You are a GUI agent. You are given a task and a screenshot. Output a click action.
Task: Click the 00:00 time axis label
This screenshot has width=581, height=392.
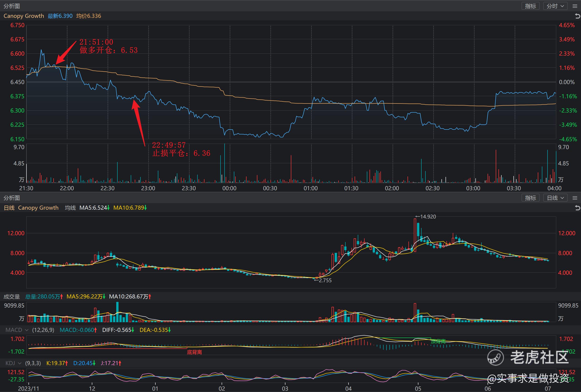(229, 188)
